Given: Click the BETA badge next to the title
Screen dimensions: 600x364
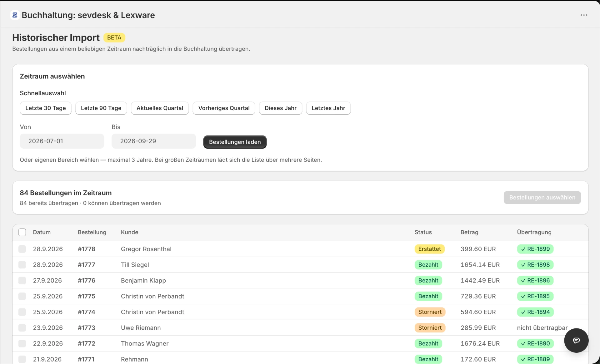Looking at the screenshot, I should (x=114, y=37).
